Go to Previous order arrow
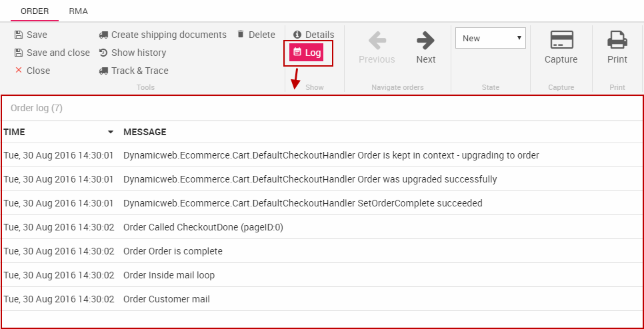Image resolution: width=644 pixels, height=329 pixels. click(377, 41)
